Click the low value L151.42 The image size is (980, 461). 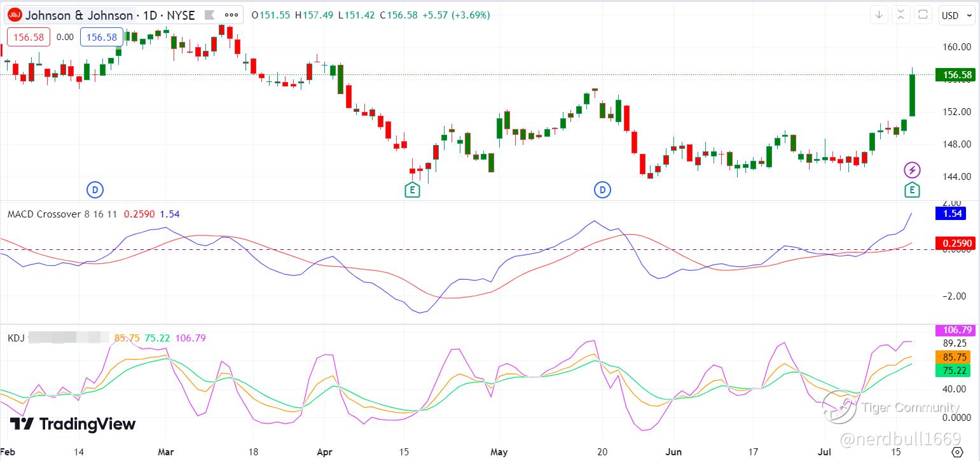point(356,15)
